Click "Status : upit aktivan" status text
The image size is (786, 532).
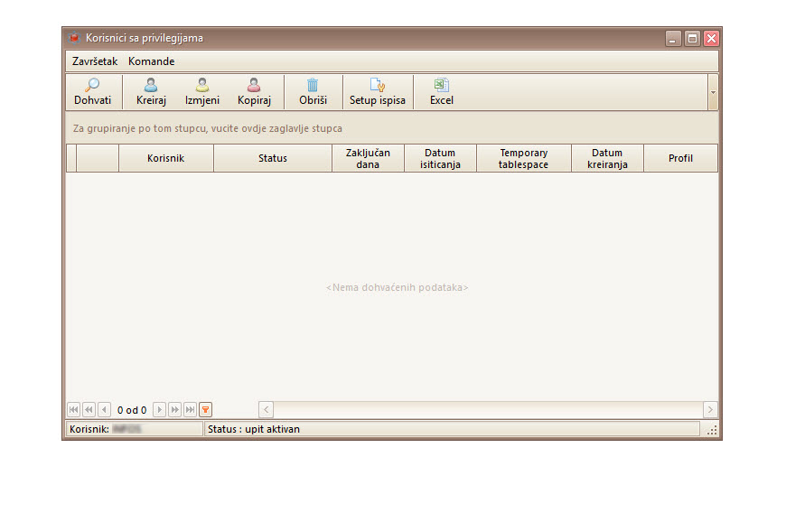point(254,429)
